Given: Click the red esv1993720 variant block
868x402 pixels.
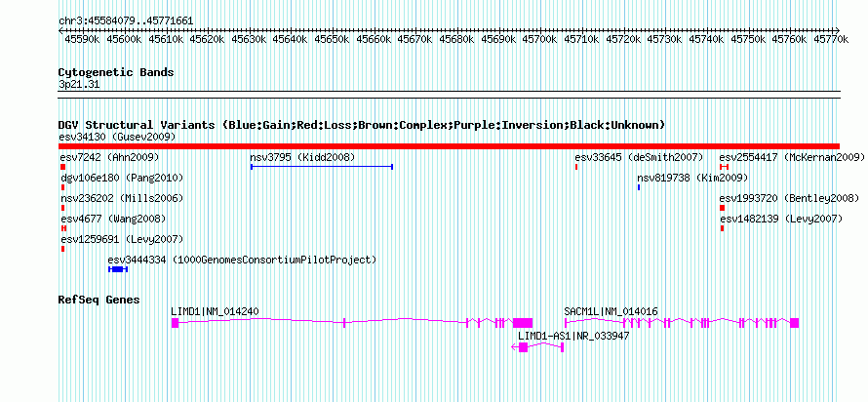Looking at the screenshot, I should 722,208.
